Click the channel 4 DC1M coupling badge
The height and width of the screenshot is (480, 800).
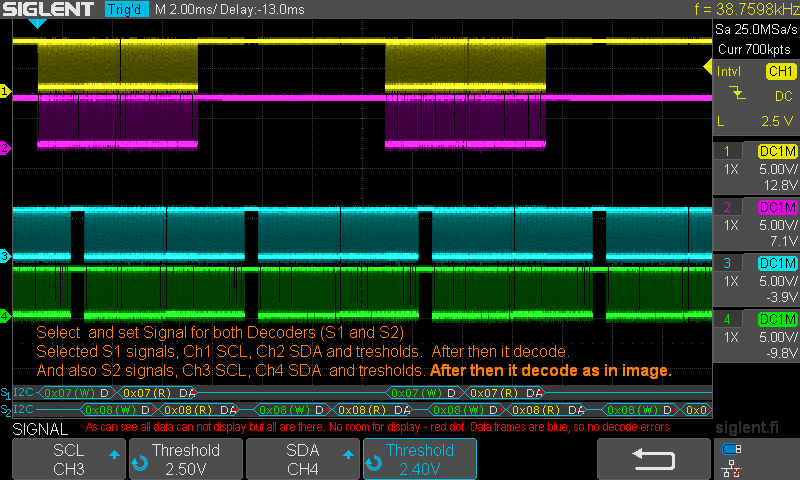point(778,320)
